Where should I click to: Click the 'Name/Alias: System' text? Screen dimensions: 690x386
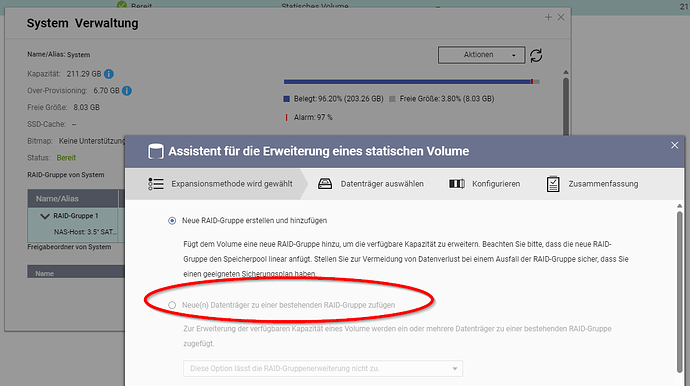[x=59, y=55]
